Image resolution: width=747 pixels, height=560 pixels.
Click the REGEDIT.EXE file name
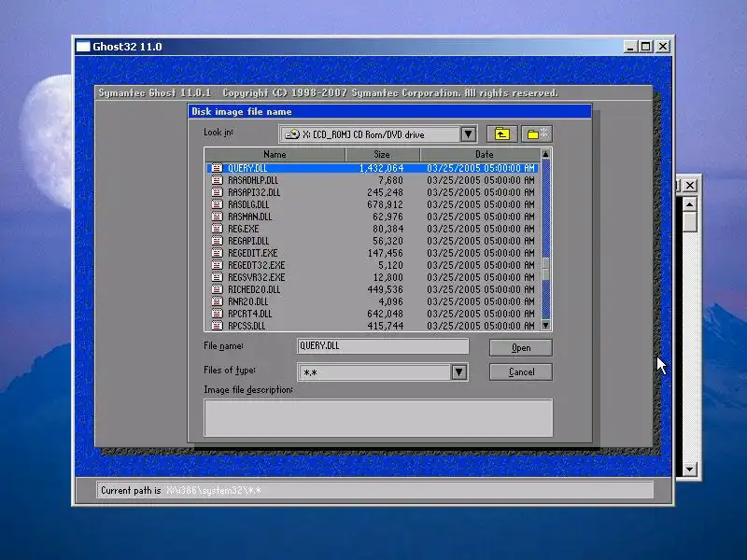point(252,253)
